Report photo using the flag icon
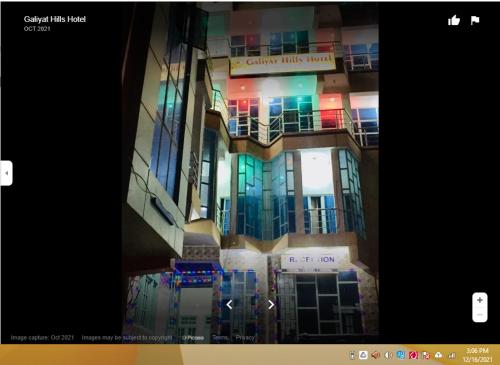 pyautogui.click(x=475, y=21)
